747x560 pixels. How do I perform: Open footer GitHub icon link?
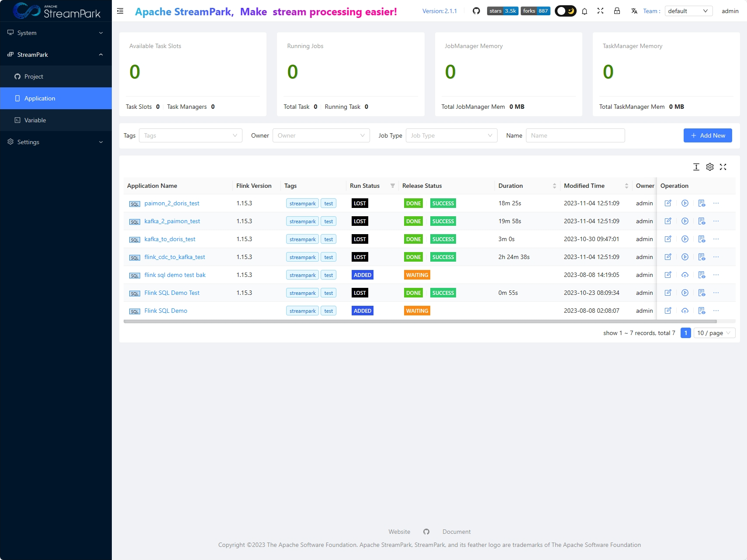[x=426, y=532]
